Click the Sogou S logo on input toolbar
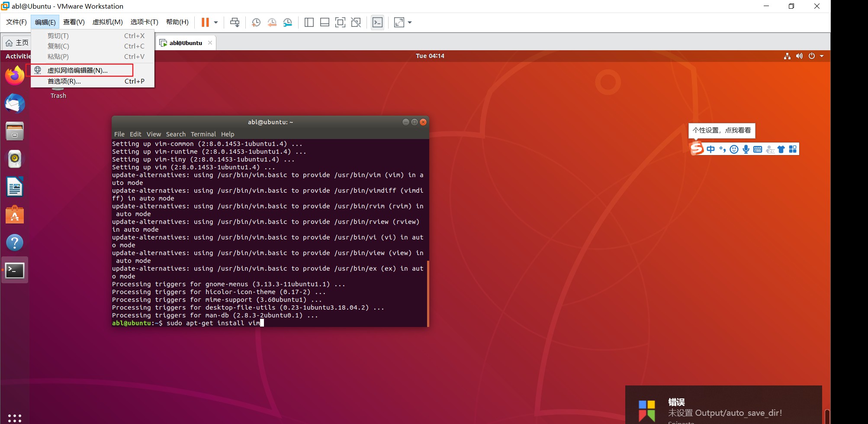Viewport: 868px width, 424px height. pyautogui.click(x=697, y=149)
